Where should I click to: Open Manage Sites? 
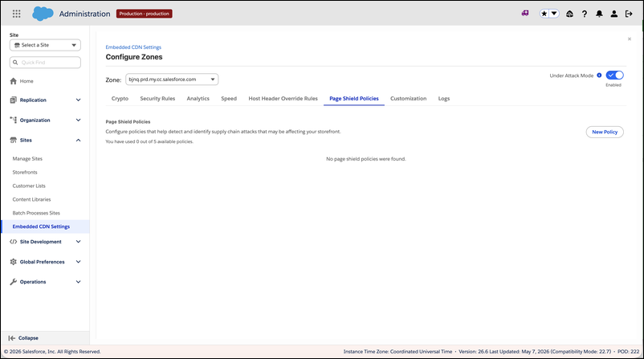[x=27, y=158]
